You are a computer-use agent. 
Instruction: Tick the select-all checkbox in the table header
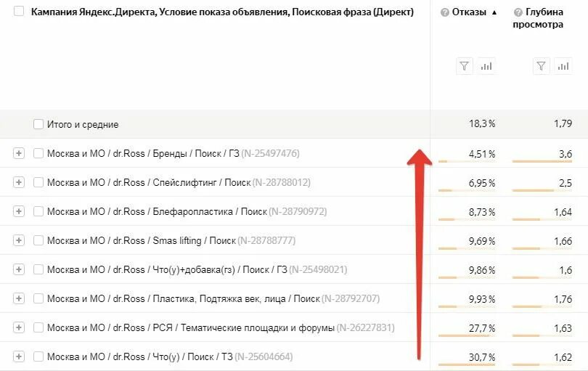click(x=19, y=12)
